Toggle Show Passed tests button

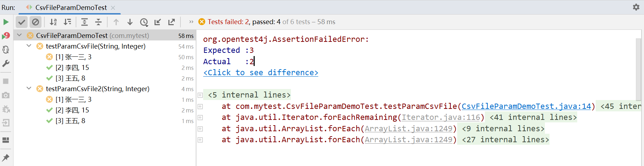pos(22,22)
